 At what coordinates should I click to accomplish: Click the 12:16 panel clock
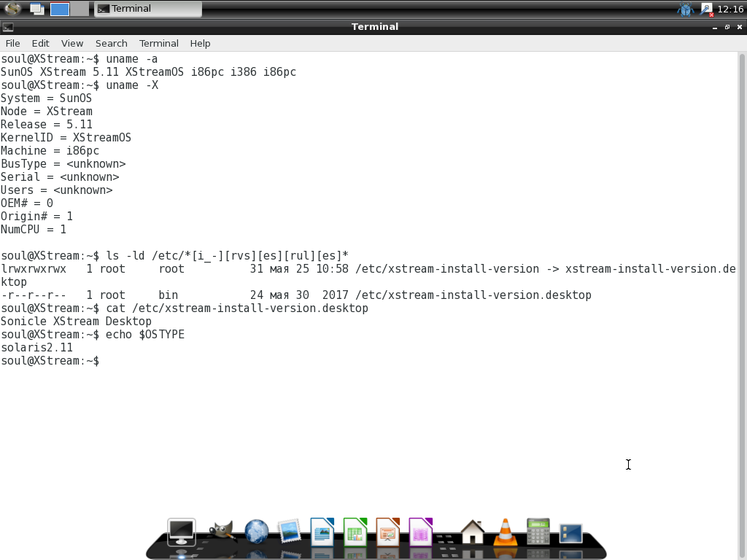(729, 9)
